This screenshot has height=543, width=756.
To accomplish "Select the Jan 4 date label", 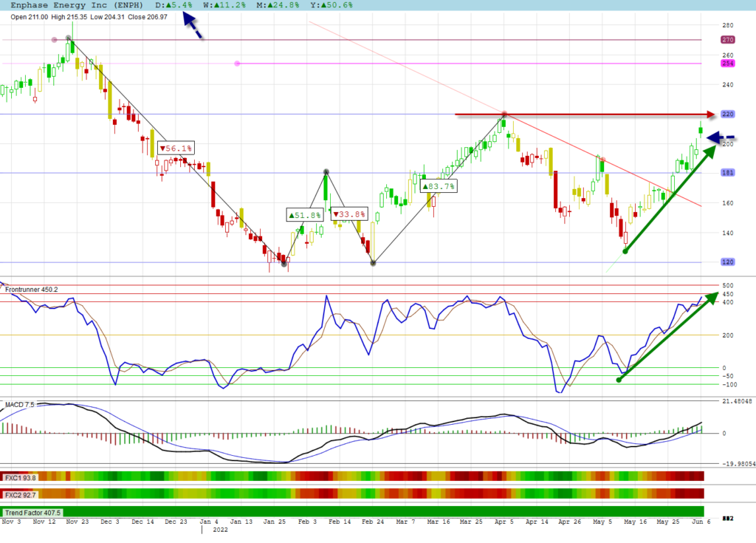I will pyautogui.click(x=209, y=522).
